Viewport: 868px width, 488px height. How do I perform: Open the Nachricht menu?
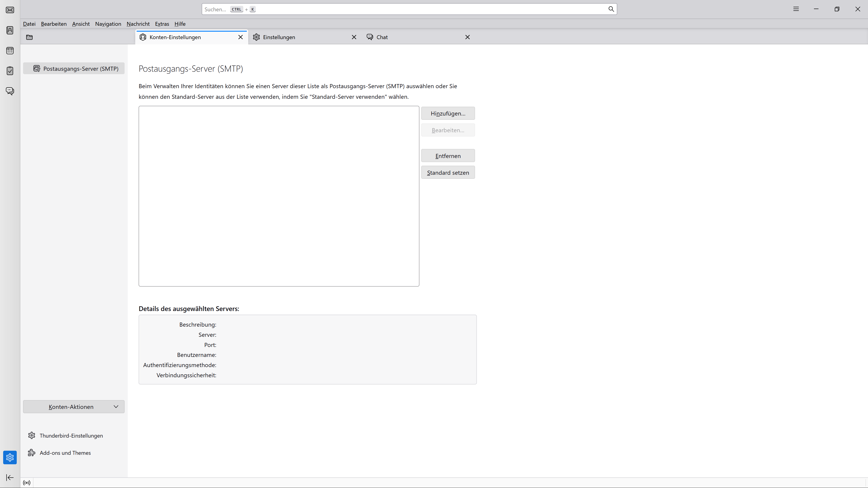[x=138, y=24]
